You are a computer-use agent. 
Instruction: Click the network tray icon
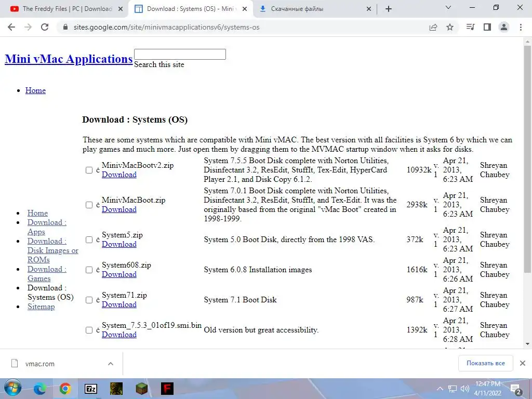coord(453,389)
